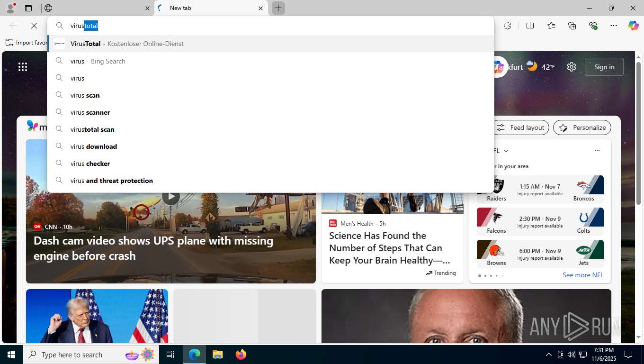Stop loading the page
This screenshot has width=644, height=364.
tap(34, 26)
